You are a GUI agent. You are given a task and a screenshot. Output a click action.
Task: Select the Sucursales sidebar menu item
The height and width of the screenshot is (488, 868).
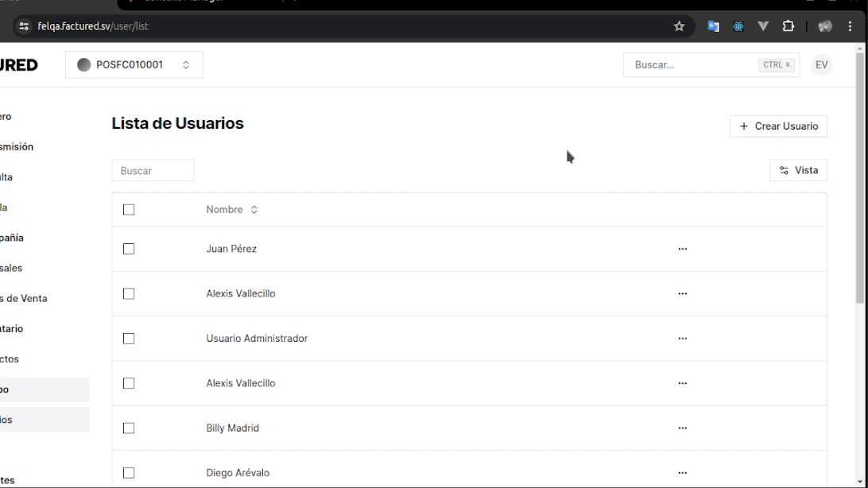pos(12,269)
